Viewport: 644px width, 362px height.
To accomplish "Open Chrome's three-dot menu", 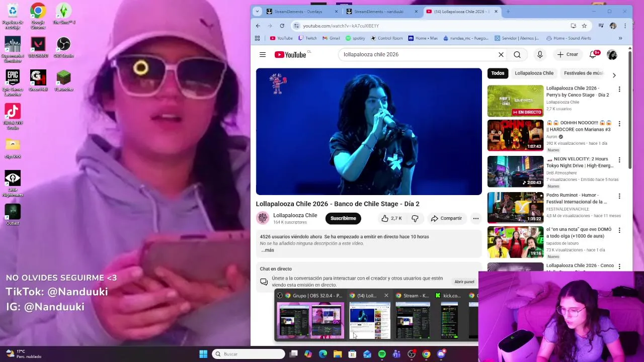I will [625, 26].
